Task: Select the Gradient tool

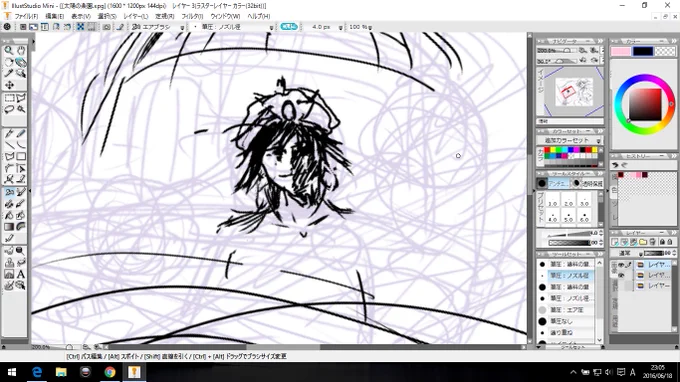Action: [x=9, y=227]
